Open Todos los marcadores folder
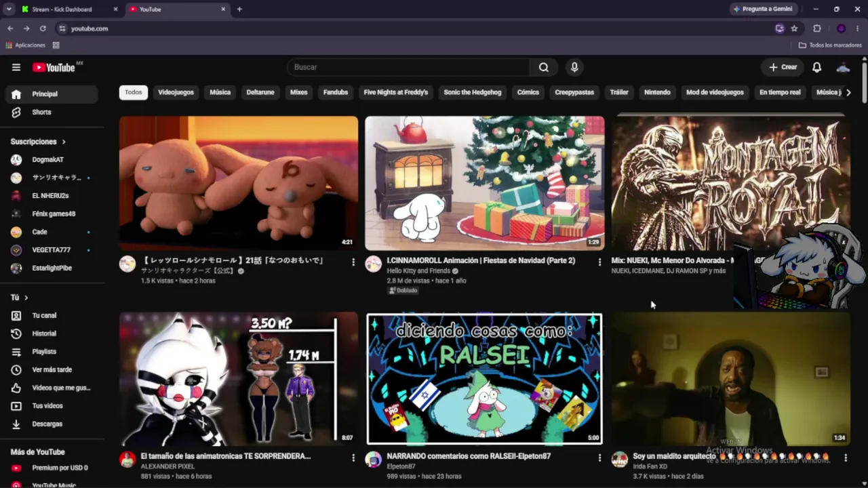Image resolution: width=868 pixels, height=488 pixels. [x=830, y=45]
